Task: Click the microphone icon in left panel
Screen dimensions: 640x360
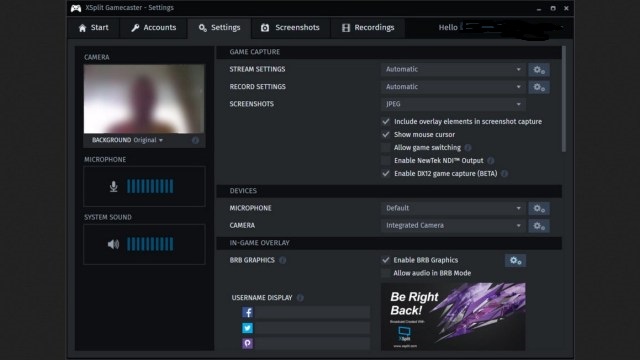Action: [113, 187]
